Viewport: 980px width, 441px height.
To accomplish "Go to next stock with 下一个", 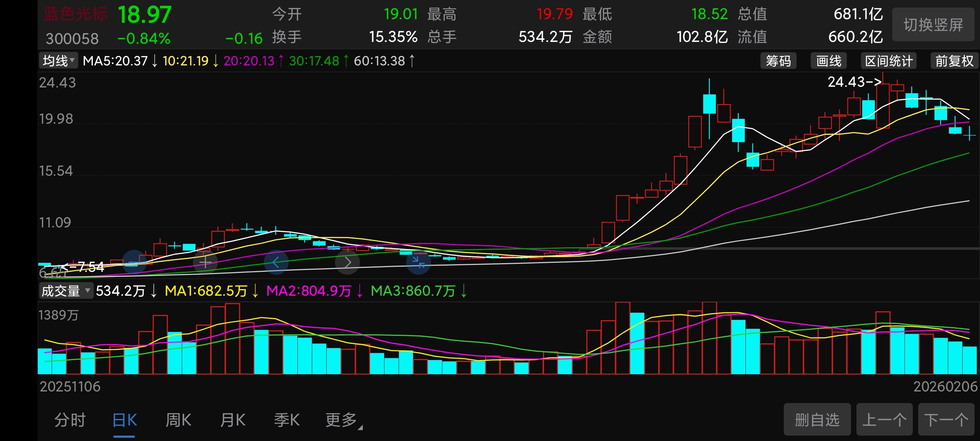I will 946,419.
